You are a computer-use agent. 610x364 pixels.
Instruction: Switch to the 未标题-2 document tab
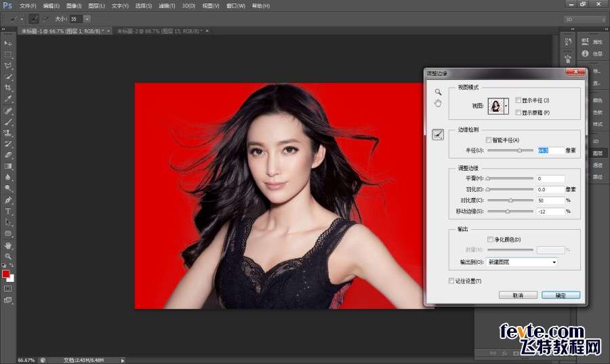tap(159, 31)
